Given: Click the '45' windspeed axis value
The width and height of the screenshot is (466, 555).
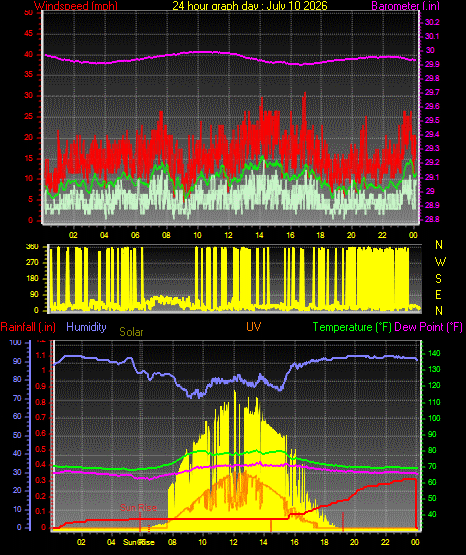Looking at the screenshot, I should [28, 34].
